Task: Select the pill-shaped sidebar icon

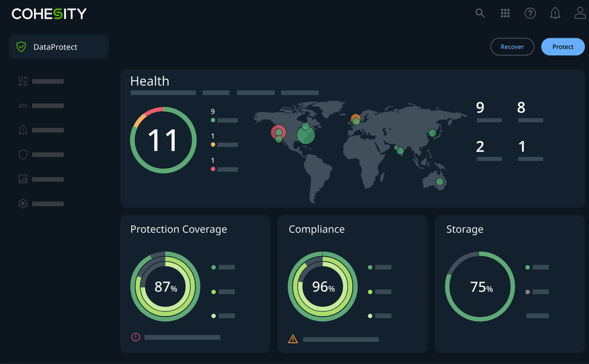Action: pyautogui.click(x=23, y=106)
